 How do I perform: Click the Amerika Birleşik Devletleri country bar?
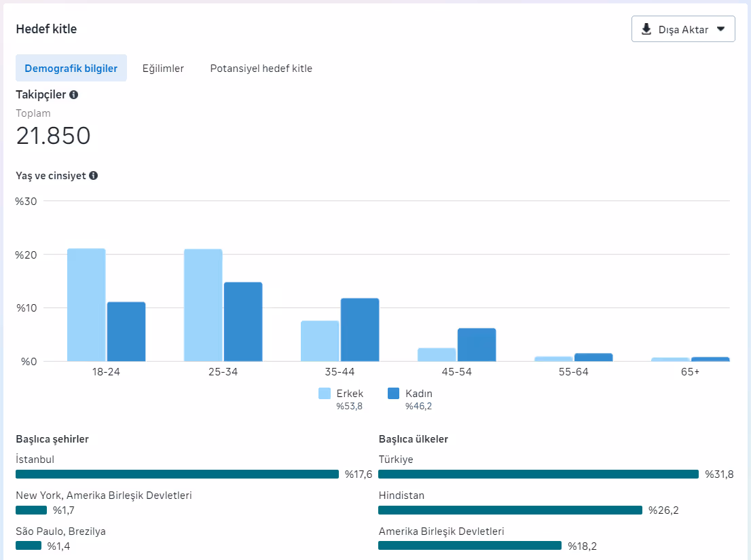pyautogui.click(x=470, y=546)
